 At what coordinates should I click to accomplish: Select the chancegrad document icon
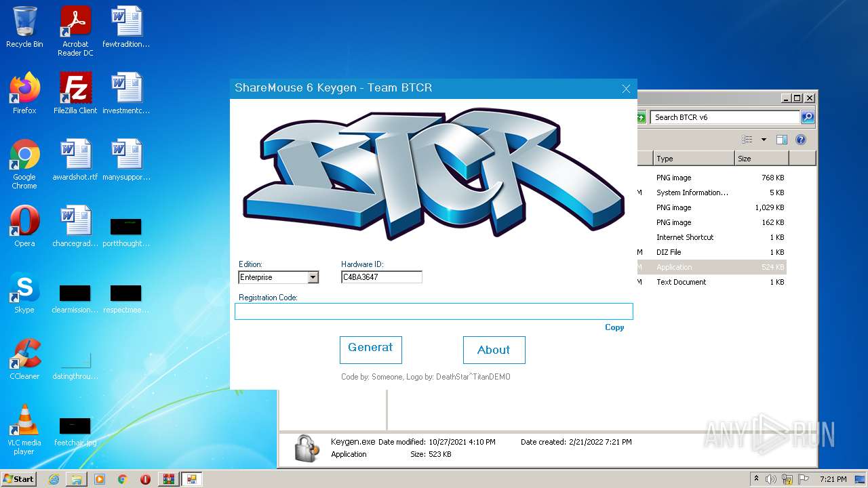75,226
